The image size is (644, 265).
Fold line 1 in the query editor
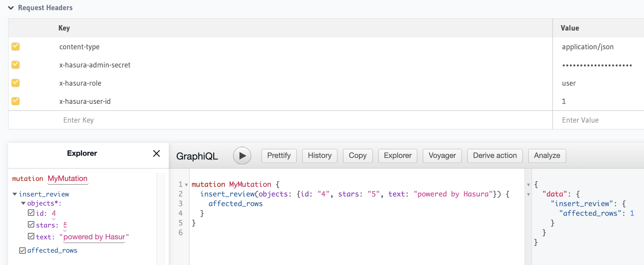click(x=186, y=185)
